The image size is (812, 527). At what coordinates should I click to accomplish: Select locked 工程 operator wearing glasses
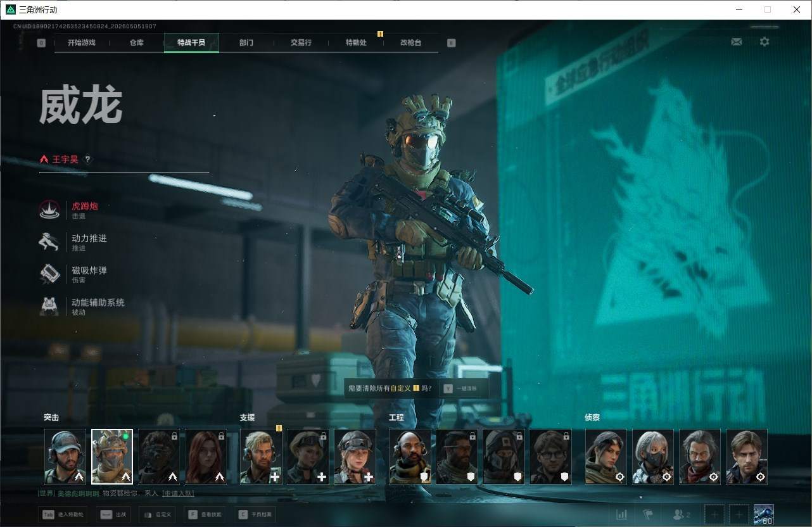tap(550, 457)
